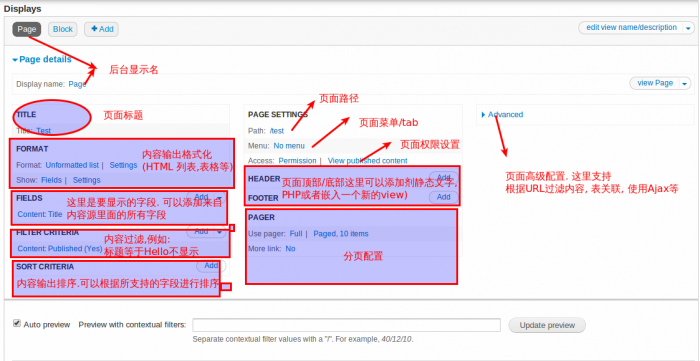700x361 pixels.
Task: Open the Full pager link
Action: tap(296, 233)
